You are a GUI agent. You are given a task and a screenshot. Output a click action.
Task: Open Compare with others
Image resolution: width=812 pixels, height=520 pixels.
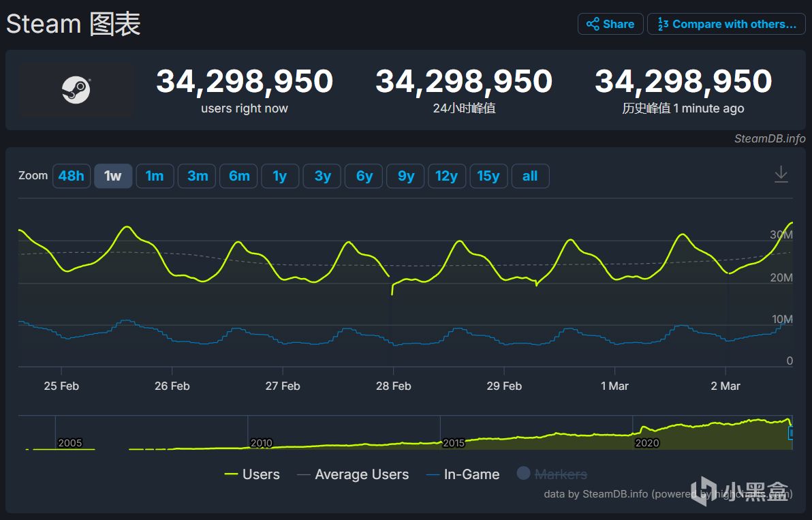coord(726,24)
